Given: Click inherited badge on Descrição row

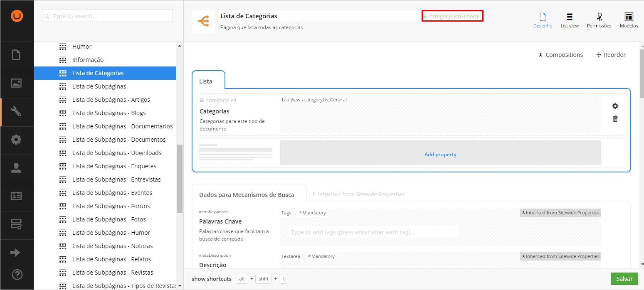Looking at the screenshot, I should pyautogui.click(x=560, y=256).
